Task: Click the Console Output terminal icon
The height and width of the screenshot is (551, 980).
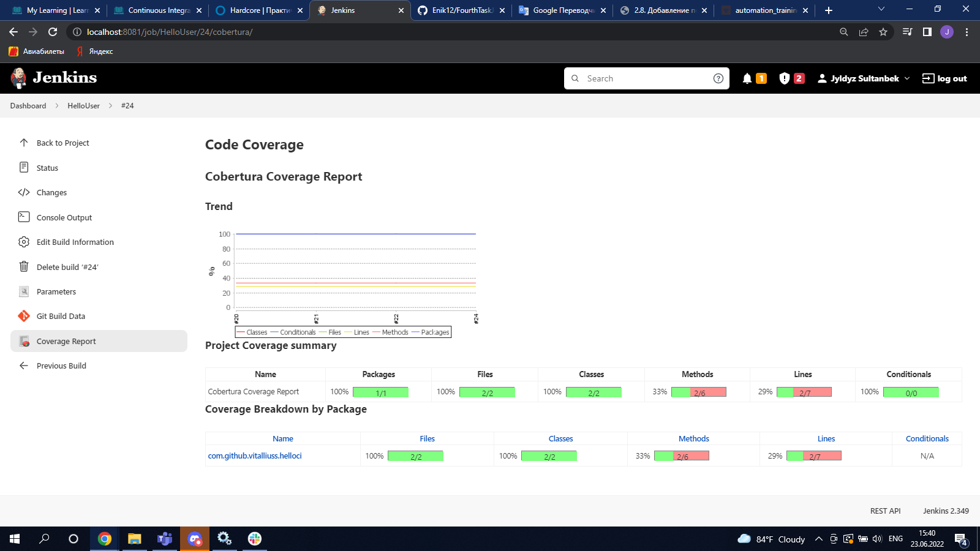Action: point(24,217)
